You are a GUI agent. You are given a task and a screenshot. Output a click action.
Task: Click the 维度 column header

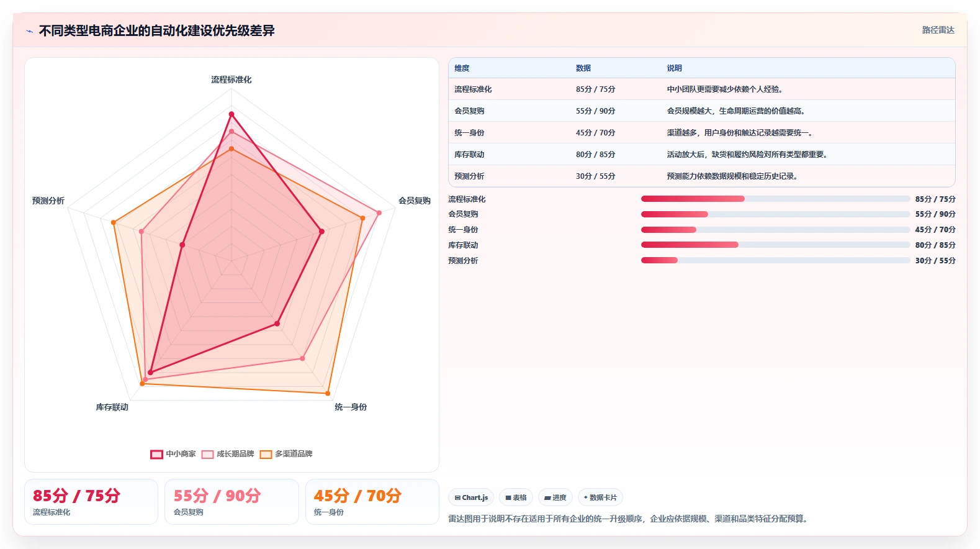click(x=462, y=68)
